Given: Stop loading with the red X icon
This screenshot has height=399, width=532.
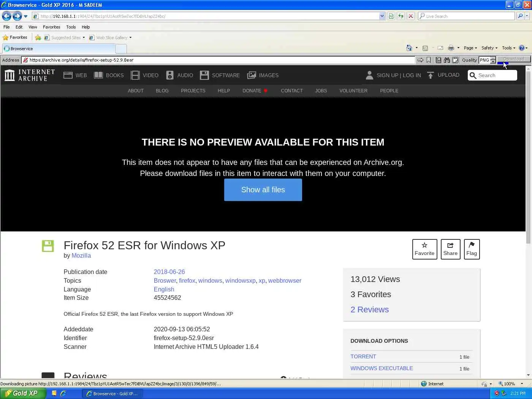Looking at the screenshot, I should (410, 16).
